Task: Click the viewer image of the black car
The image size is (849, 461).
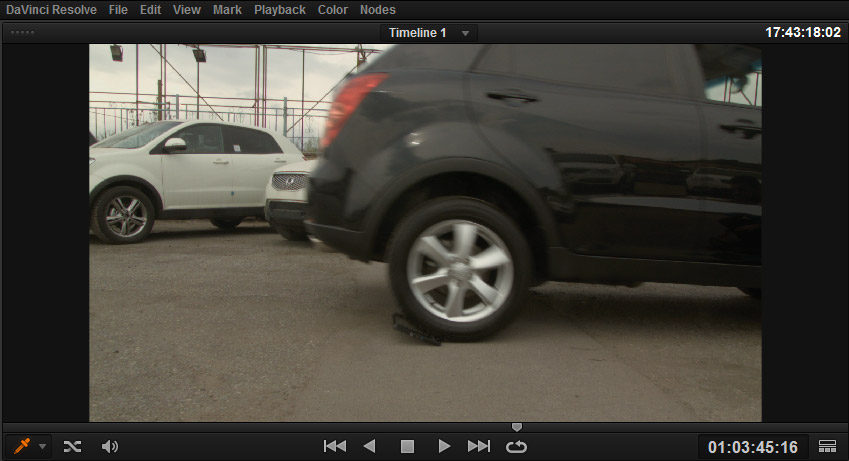Action: (425, 233)
